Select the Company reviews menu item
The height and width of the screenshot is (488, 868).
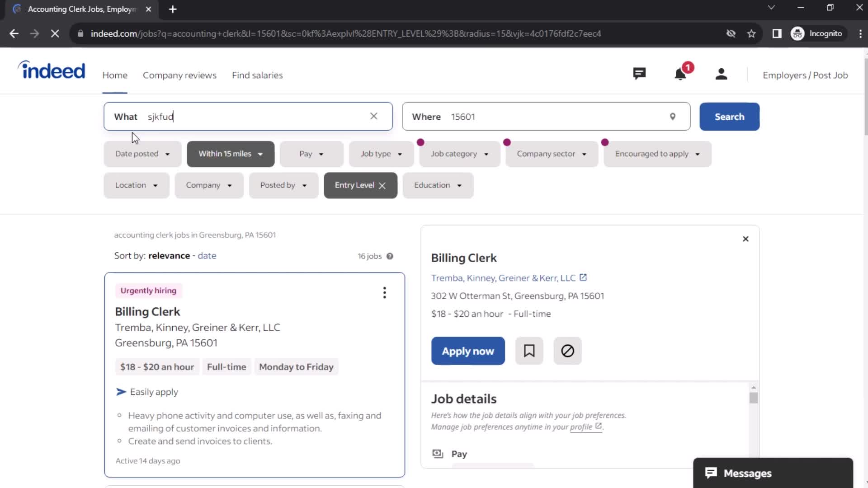tap(180, 75)
